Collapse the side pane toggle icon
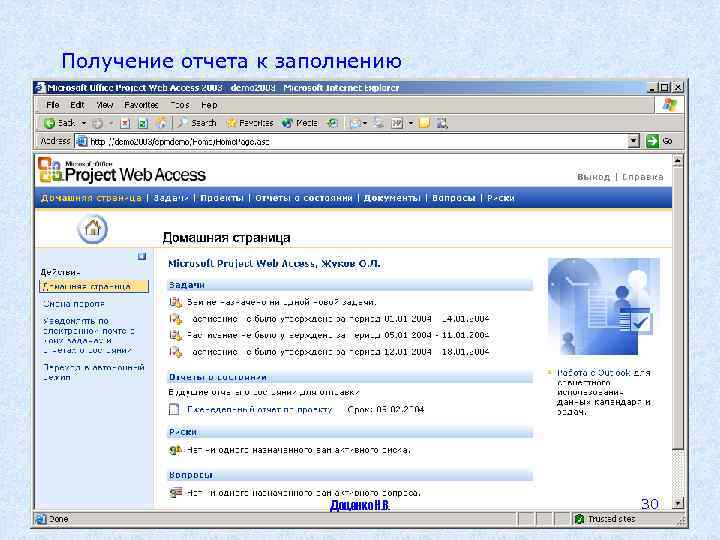Viewport: 720px width, 540px height. pyautogui.click(x=142, y=256)
